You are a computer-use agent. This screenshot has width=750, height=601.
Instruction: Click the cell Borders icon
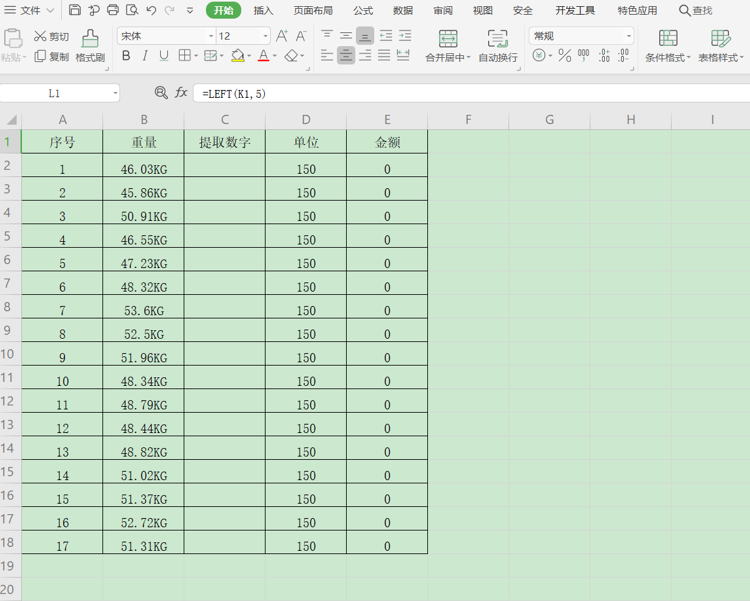click(185, 56)
